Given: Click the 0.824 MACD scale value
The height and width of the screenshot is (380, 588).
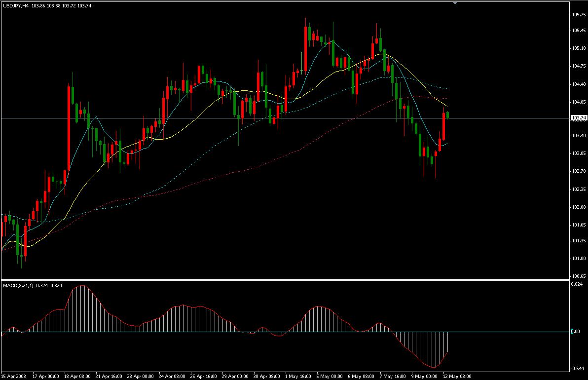Looking at the screenshot, I should point(577,284).
